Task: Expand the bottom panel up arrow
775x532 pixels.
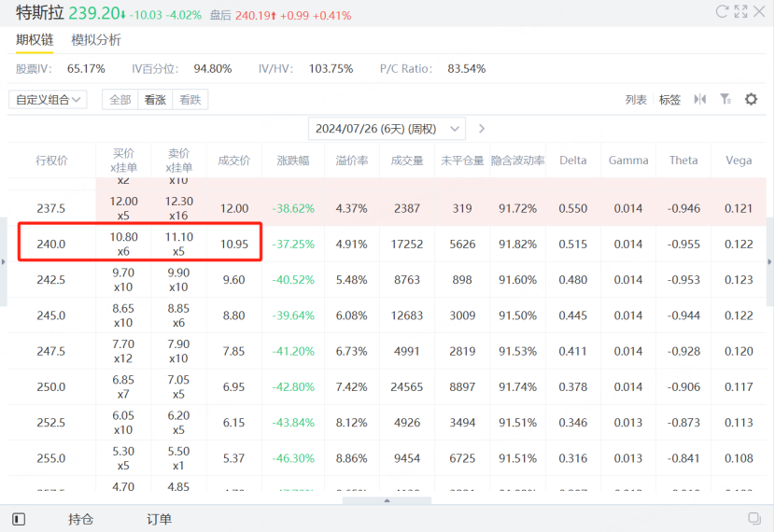Action: pyautogui.click(x=387, y=500)
